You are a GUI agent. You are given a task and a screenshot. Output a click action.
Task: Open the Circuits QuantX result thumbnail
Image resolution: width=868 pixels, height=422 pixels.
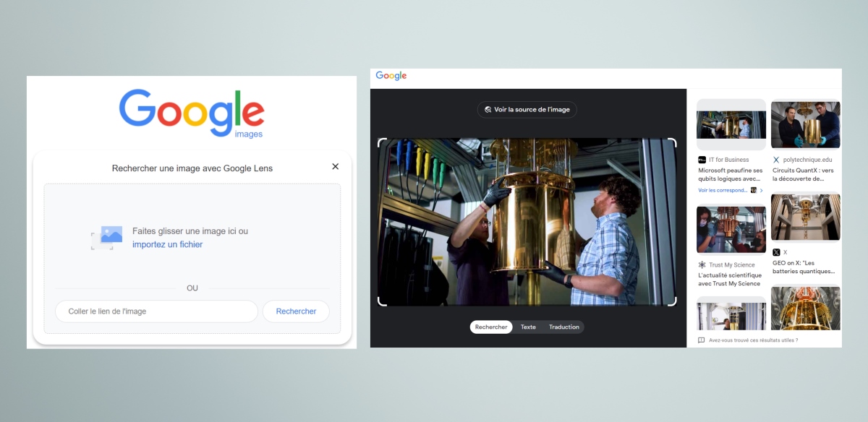805,124
